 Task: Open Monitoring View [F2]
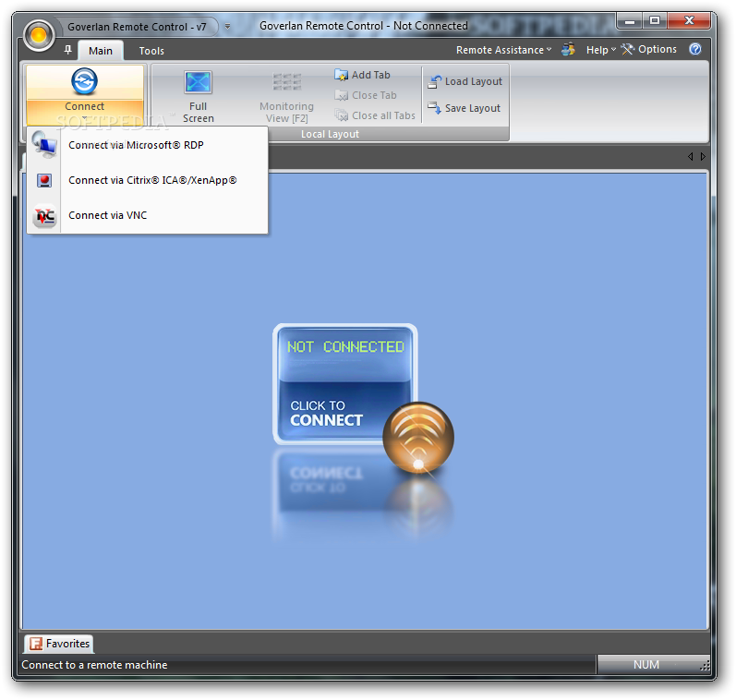287,97
